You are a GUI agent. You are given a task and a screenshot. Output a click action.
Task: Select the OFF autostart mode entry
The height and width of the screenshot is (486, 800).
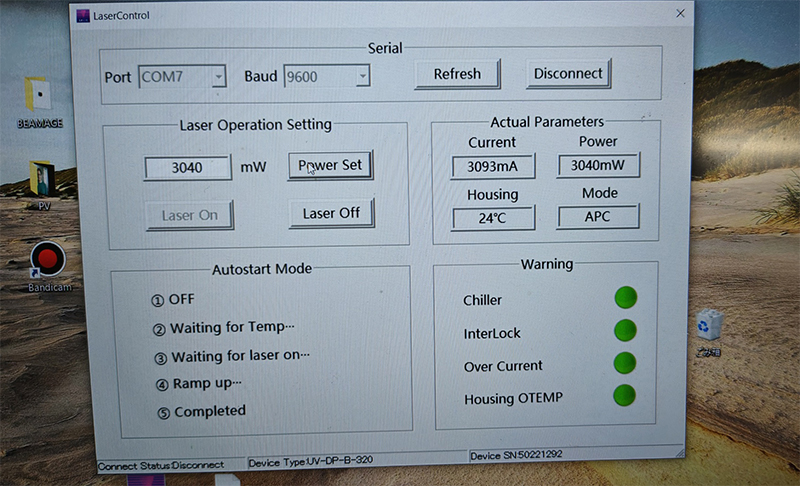pos(173,299)
